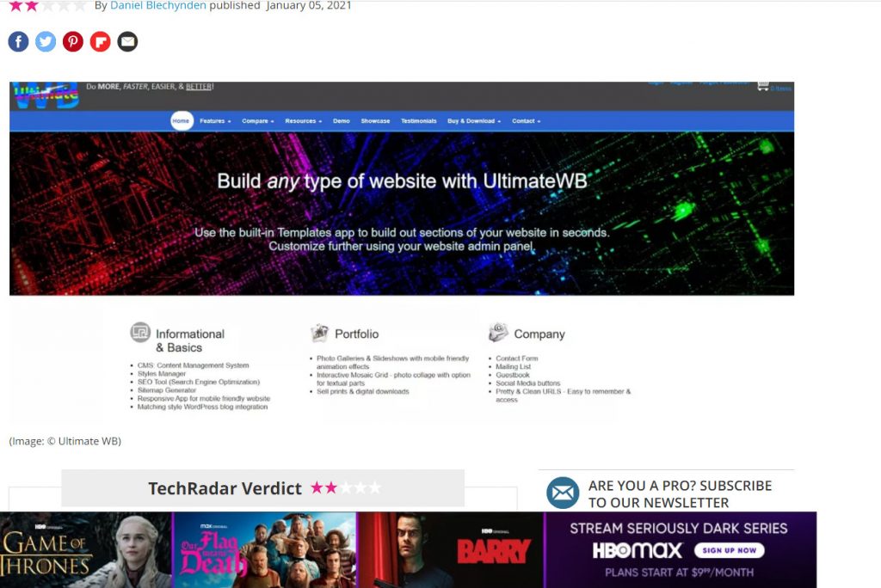Click the newsletter envelope icon
Image resolution: width=881 pixels, height=588 pixels.
pyautogui.click(x=563, y=493)
